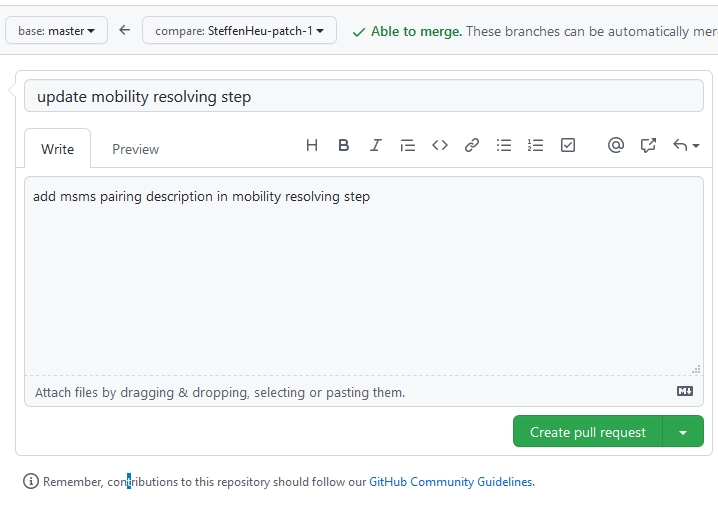
Task: Open the compare: SteffenHeu-patch-1 dropdown
Action: coord(239,31)
